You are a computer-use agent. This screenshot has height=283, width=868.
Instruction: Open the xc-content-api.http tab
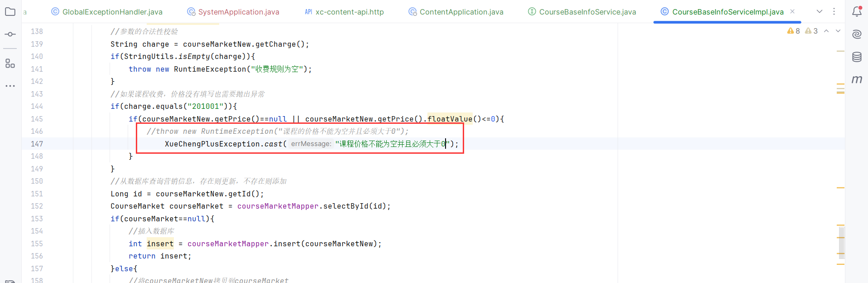(344, 12)
